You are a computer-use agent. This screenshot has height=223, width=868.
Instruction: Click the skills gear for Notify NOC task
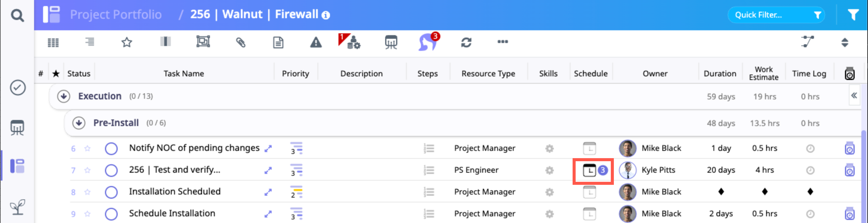(549, 148)
